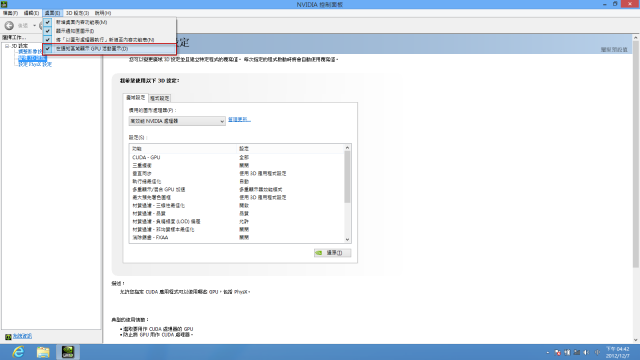This screenshot has width=640, height=360.
Task: Click the Feature column header in settings list
Action: 183,149
